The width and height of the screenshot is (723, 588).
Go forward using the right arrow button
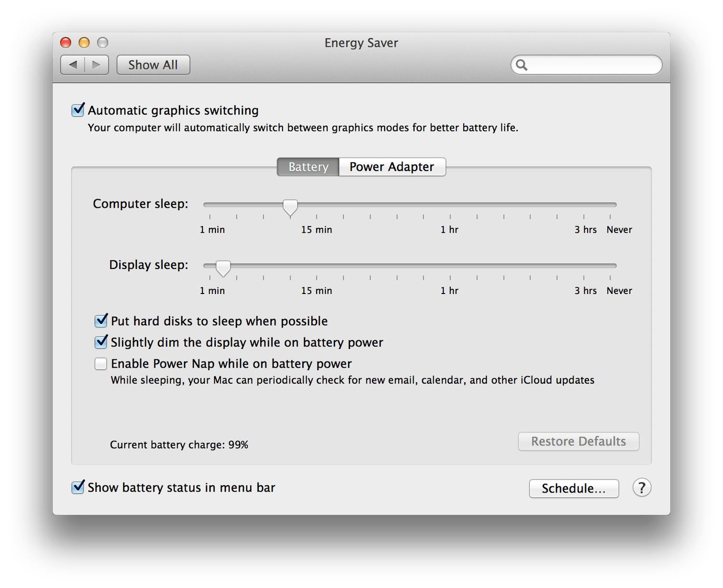point(96,65)
